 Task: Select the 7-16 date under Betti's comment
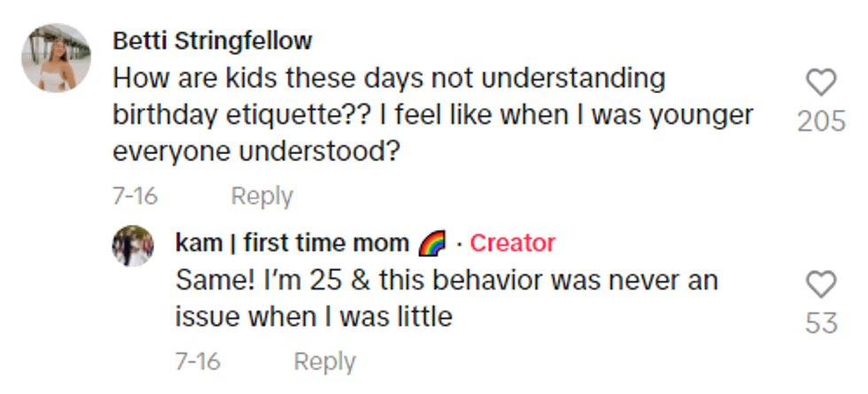pyautogui.click(x=135, y=196)
